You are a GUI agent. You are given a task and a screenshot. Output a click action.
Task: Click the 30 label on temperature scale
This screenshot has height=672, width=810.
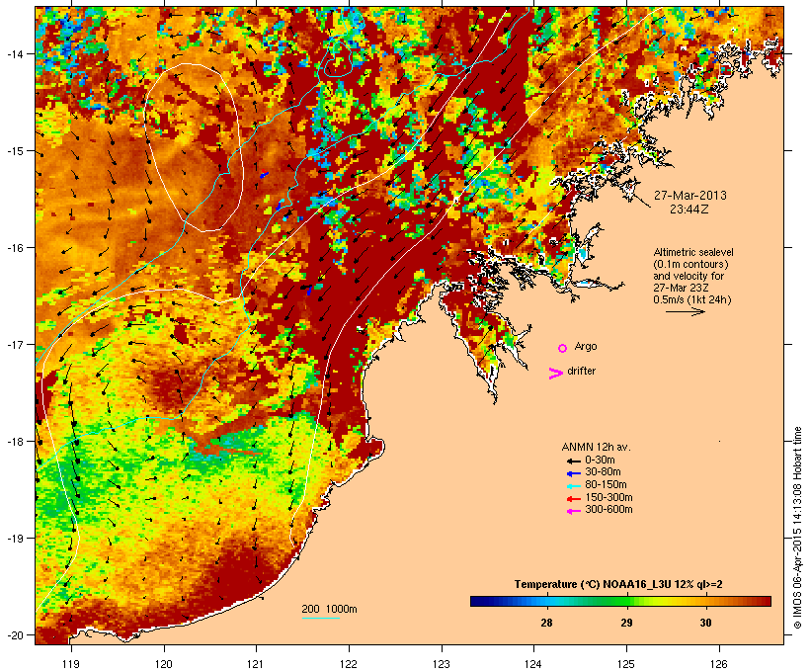tap(705, 623)
